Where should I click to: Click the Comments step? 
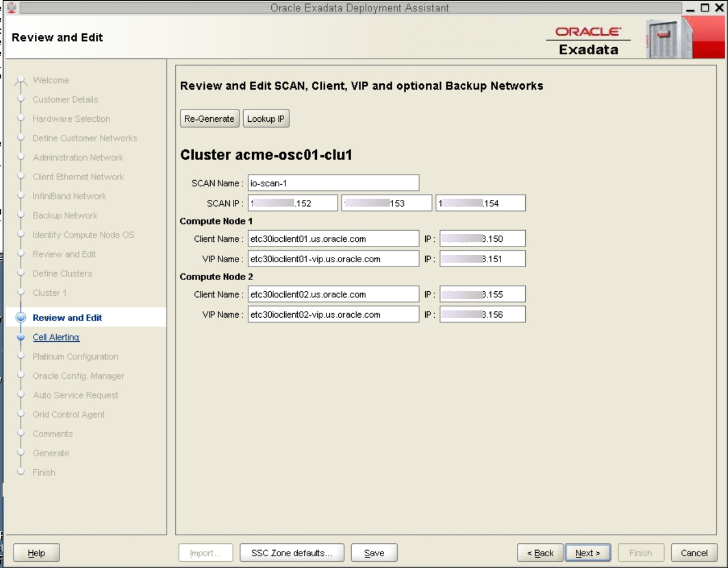click(x=53, y=434)
